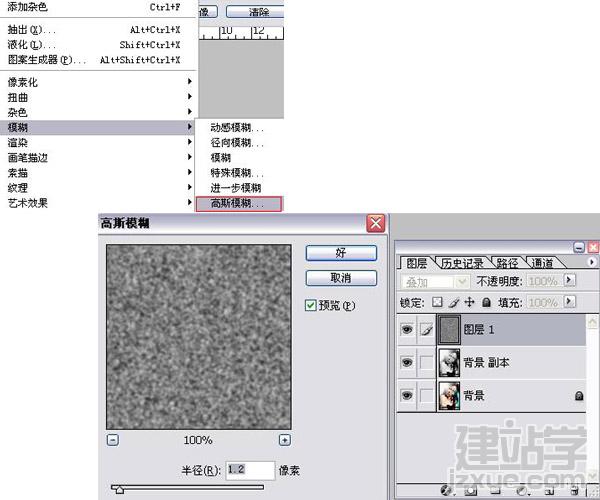Delete layer with the trash icon
This screenshot has width=600, height=500.
point(574,490)
